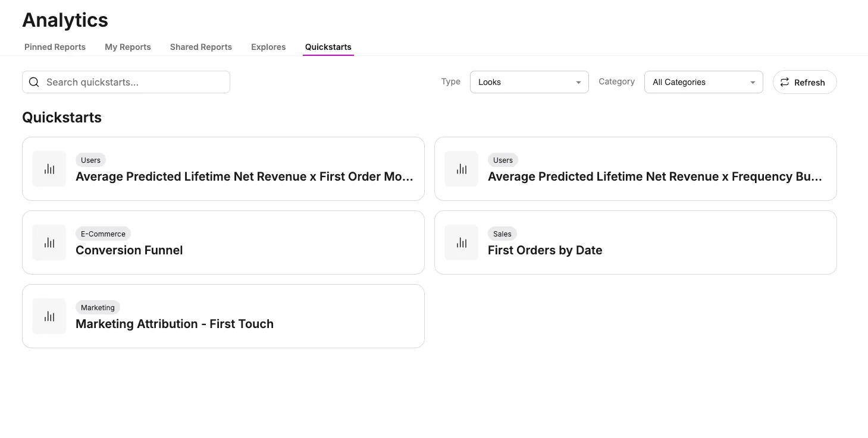Click chart icon on the Revenue x Frequency Bu… card

click(x=462, y=169)
